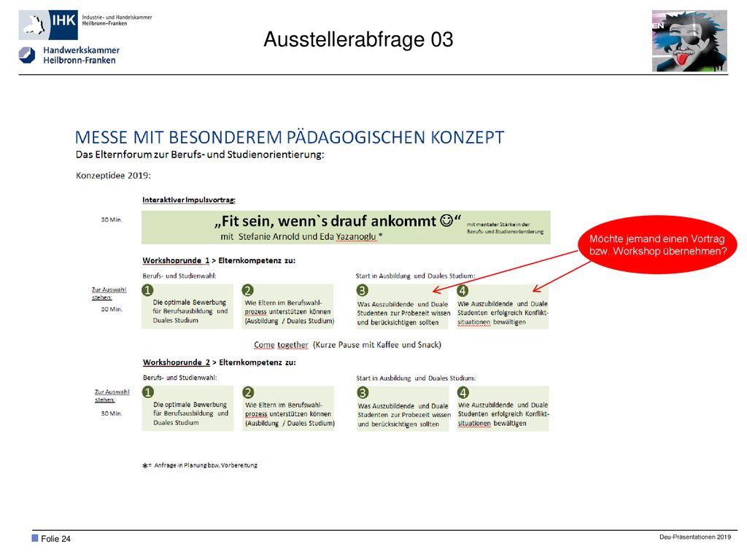Click the "Workshoprunde 2" underlined heading

[177, 362]
